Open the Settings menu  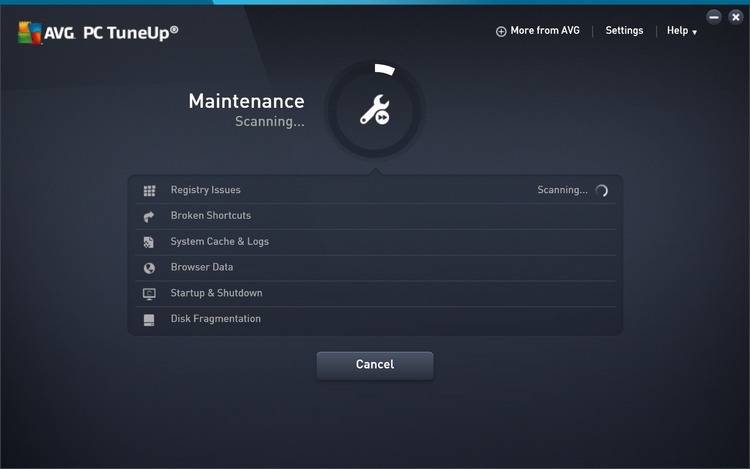click(624, 31)
